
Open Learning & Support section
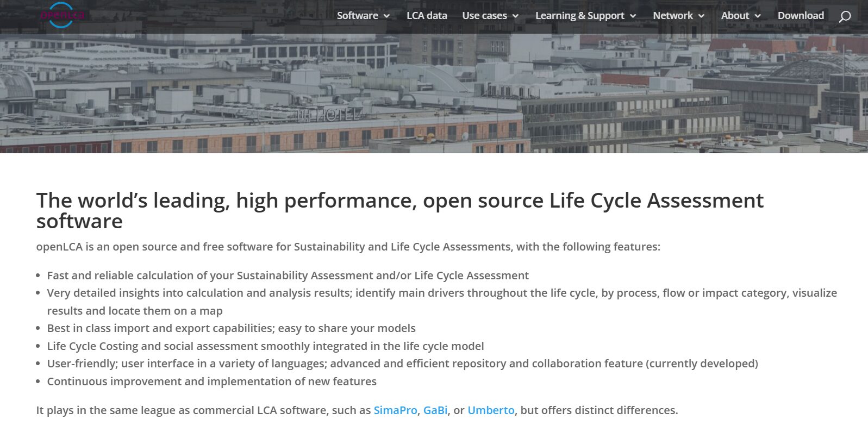pyautogui.click(x=579, y=15)
